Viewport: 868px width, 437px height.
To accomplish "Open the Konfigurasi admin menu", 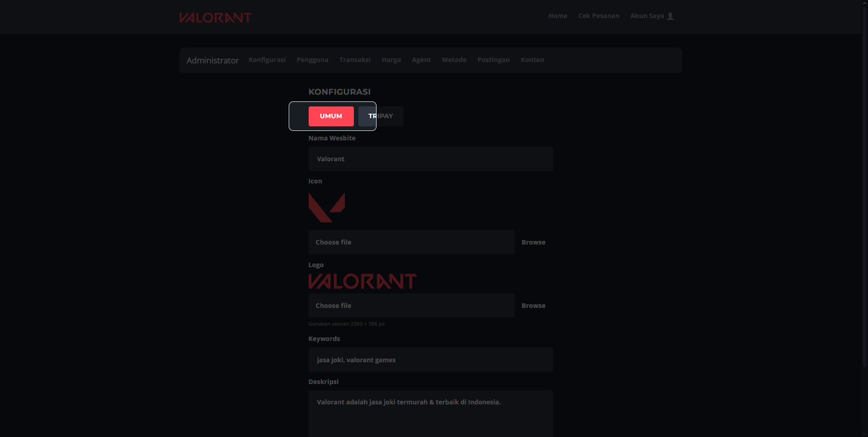I will tap(267, 60).
